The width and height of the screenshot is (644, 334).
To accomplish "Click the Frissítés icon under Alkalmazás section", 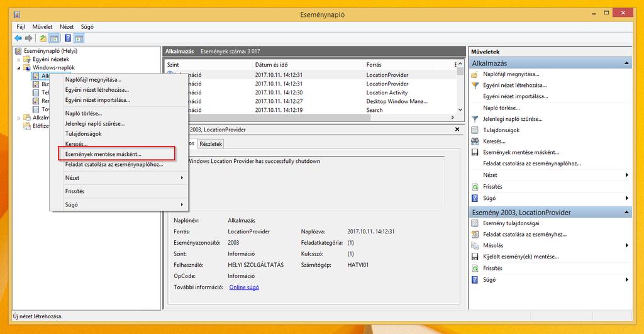I will [x=475, y=187].
